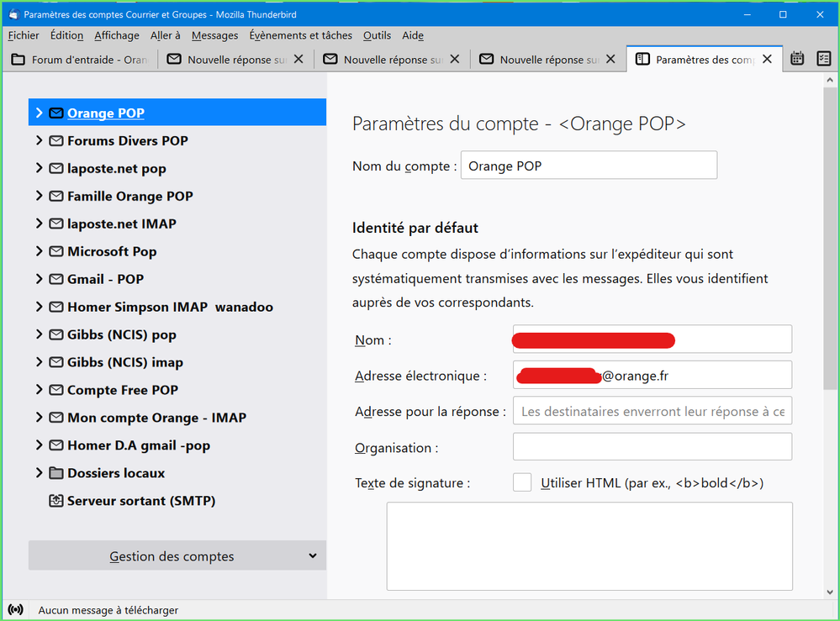840x621 pixels.
Task: Select Gibbs (NCIS) pop account
Action: [177, 334]
